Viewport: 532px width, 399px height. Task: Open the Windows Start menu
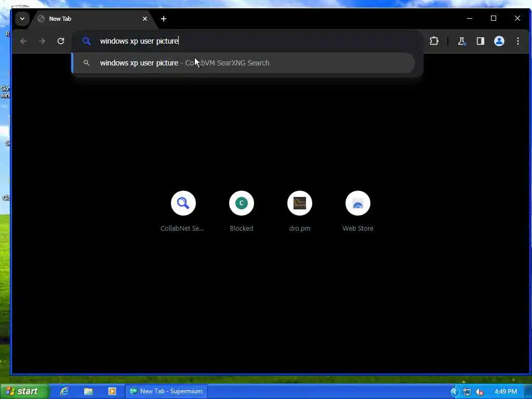tap(24, 391)
